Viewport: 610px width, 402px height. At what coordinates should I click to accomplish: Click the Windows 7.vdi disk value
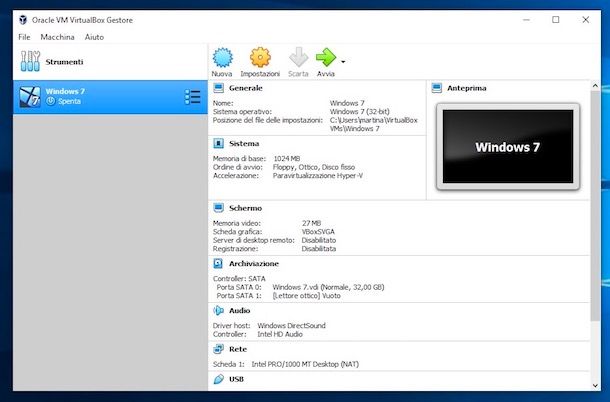coord(328,287)
